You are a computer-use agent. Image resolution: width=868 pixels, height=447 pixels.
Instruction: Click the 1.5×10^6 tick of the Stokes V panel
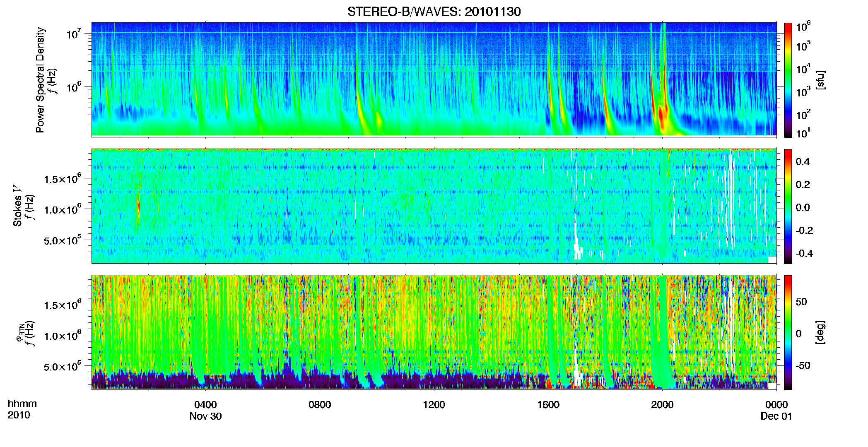(63, 179)
